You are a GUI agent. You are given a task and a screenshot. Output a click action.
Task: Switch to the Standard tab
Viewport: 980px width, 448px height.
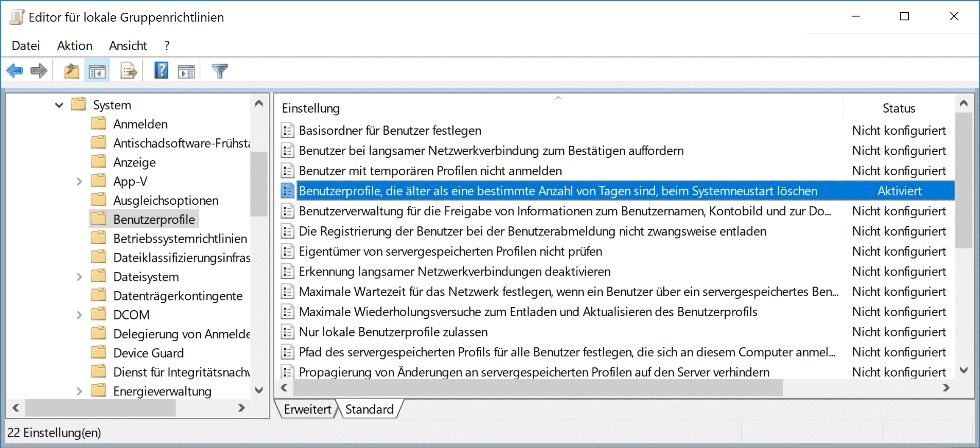[369, 409]
